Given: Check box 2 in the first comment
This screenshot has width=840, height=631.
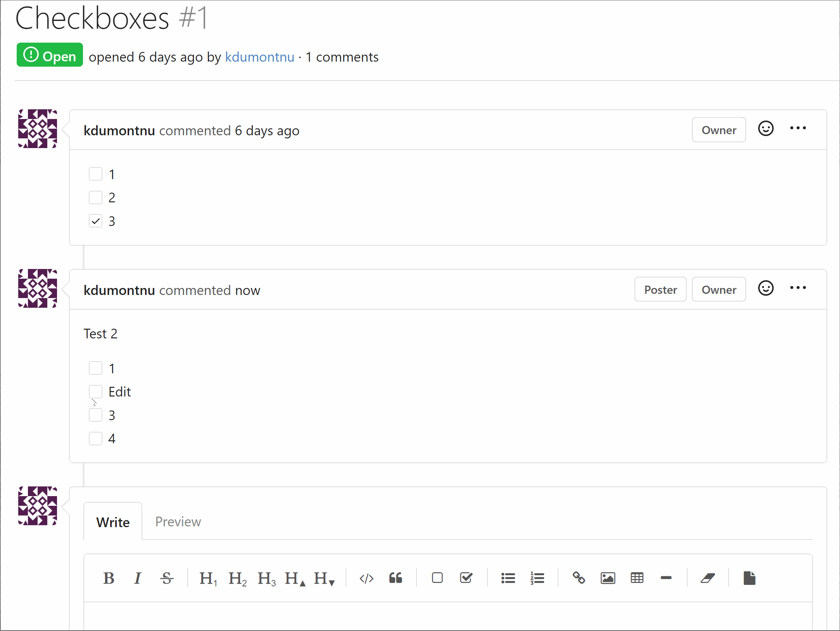Looking at the screenshot, I should pyautogui.click(x=95, y=197).
